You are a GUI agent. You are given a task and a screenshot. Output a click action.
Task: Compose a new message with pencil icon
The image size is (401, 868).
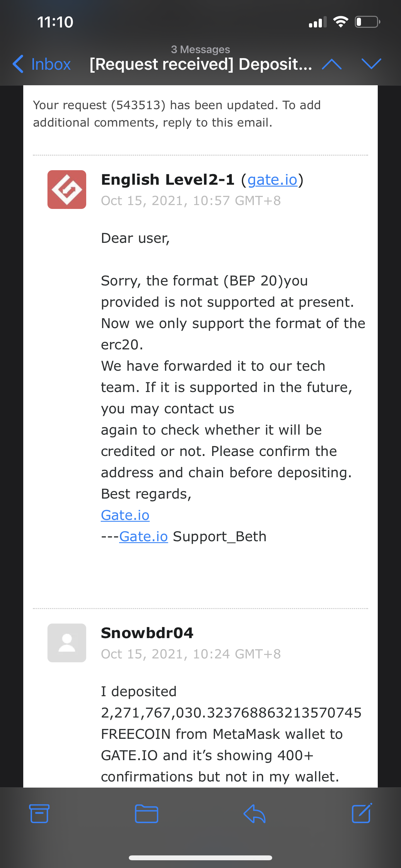tap(362, 813)
